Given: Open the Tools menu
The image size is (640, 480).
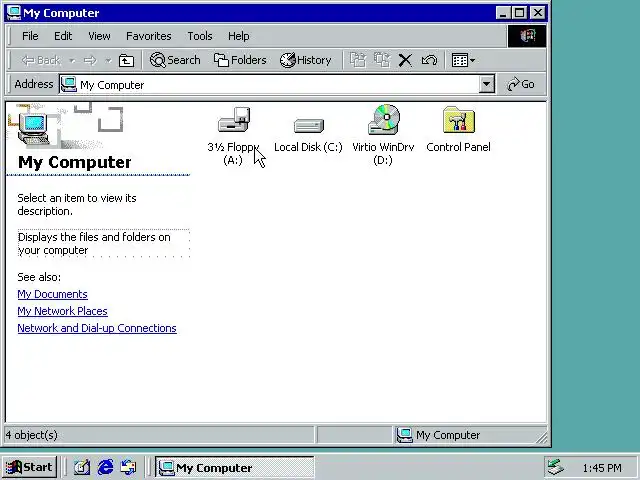Looking at the screenshot, I should point(200,36).
